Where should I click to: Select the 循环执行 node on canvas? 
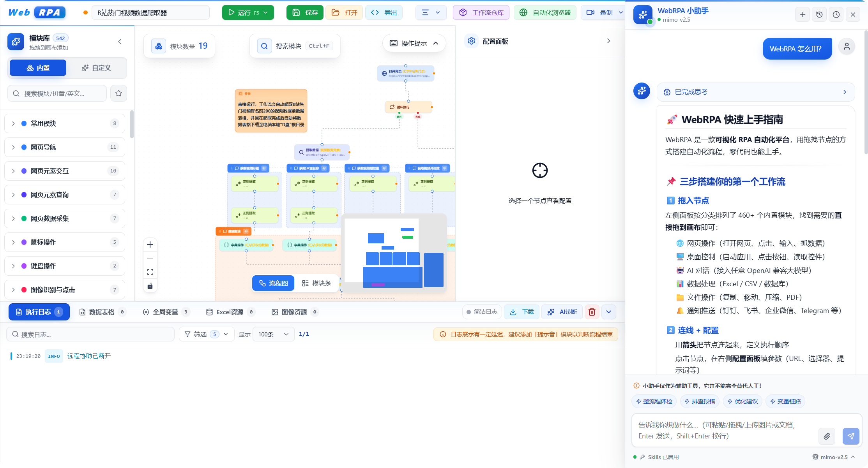tap(408, 107)
